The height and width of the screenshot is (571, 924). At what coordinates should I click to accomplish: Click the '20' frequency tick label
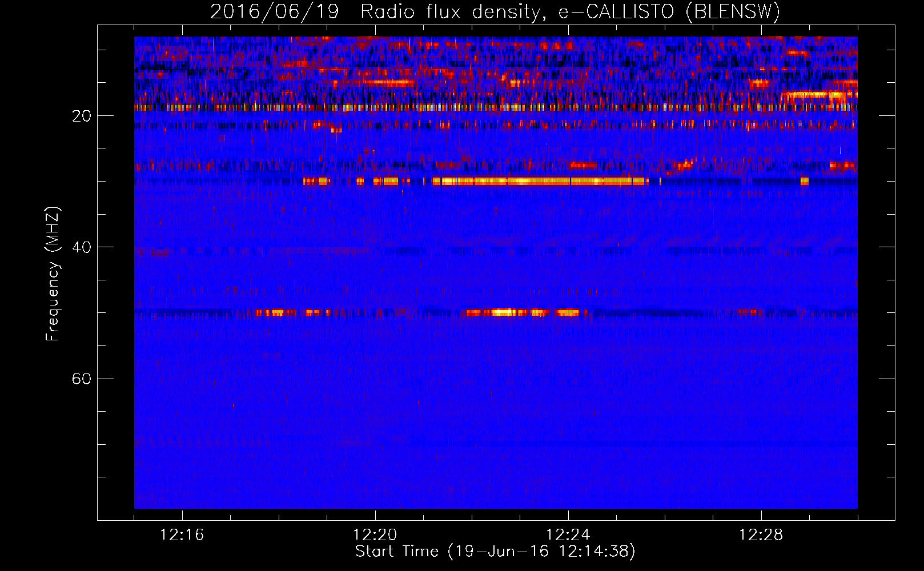tap(82, 116)
